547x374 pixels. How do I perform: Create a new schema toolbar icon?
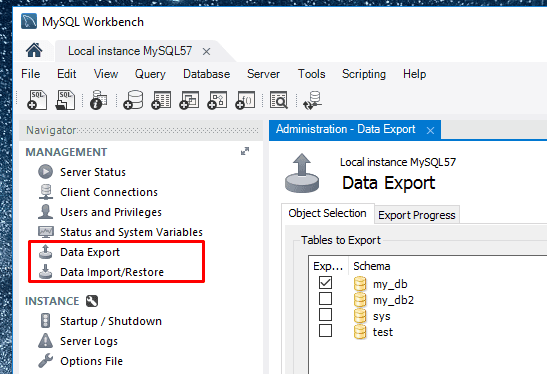point(133,100)
